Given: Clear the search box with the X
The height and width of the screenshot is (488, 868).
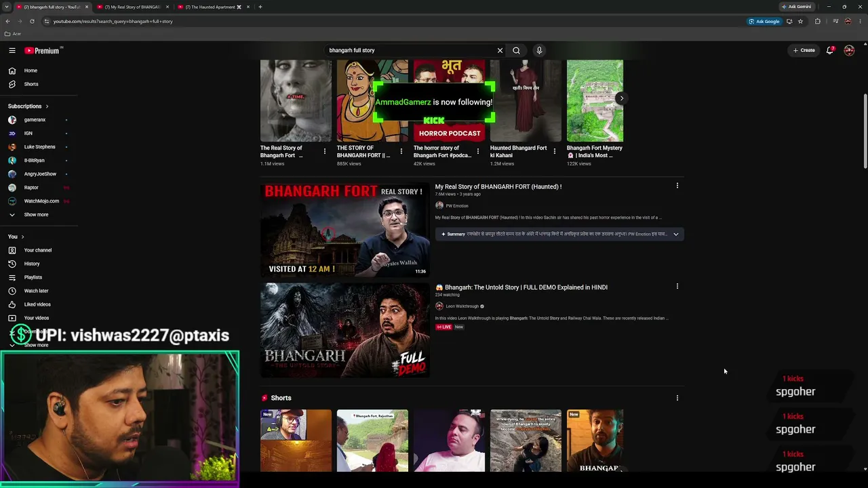Looking at the screenshot, I should [x=500, y=50].
